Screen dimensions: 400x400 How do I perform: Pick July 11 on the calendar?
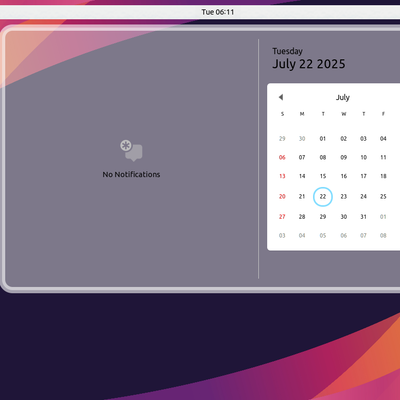[383, 157]
